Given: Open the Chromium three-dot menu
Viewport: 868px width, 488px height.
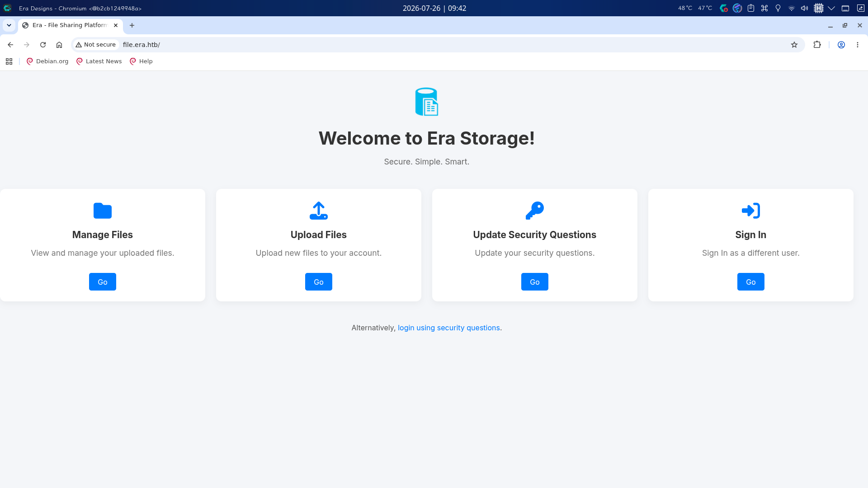Looking at the screenshot, I should pyautogui.click(x=858, y=45).
